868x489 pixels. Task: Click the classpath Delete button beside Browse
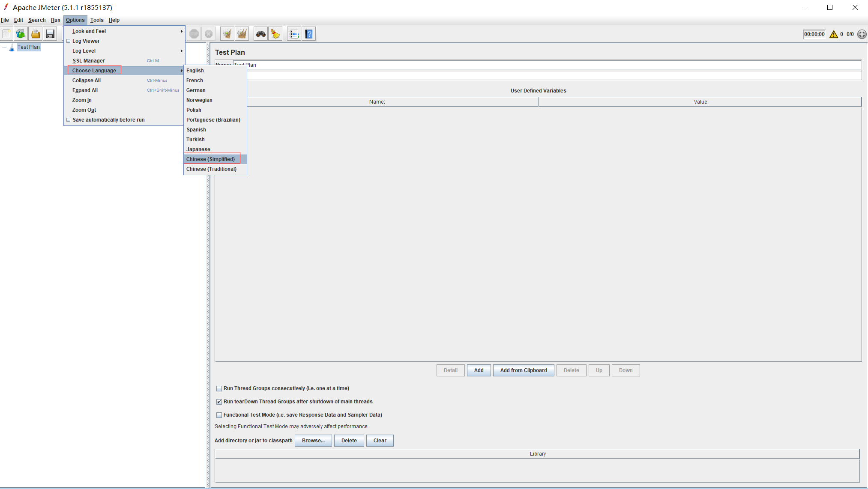pyautogui.click(x=349, y=441)
